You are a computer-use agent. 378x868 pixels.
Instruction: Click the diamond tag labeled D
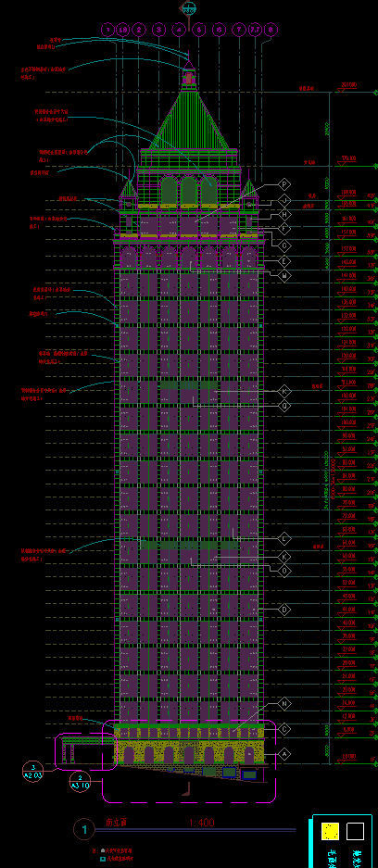[x=284, y=610]
